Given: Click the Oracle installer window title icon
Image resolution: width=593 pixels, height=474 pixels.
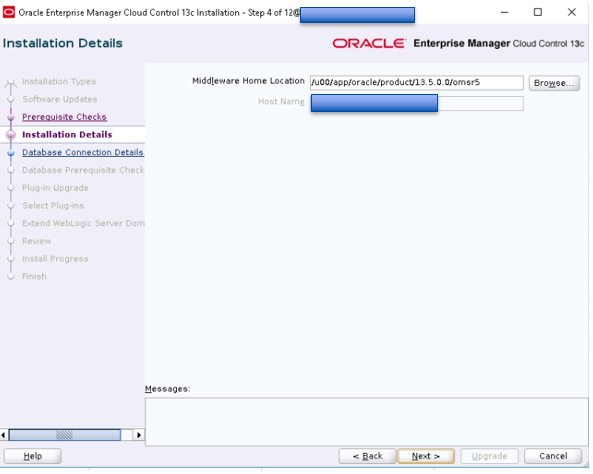Looking at the screenshot, I should (9, 12).
